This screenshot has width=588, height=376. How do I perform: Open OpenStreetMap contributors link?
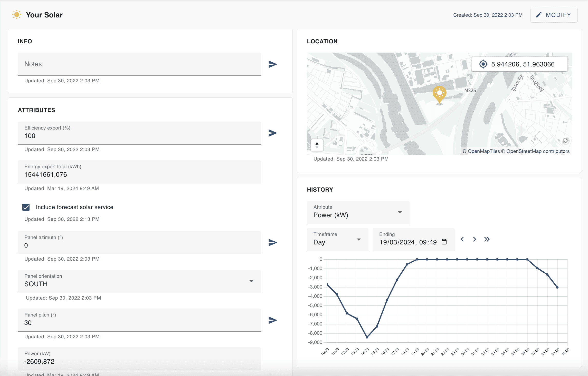(x=538, y=151)
